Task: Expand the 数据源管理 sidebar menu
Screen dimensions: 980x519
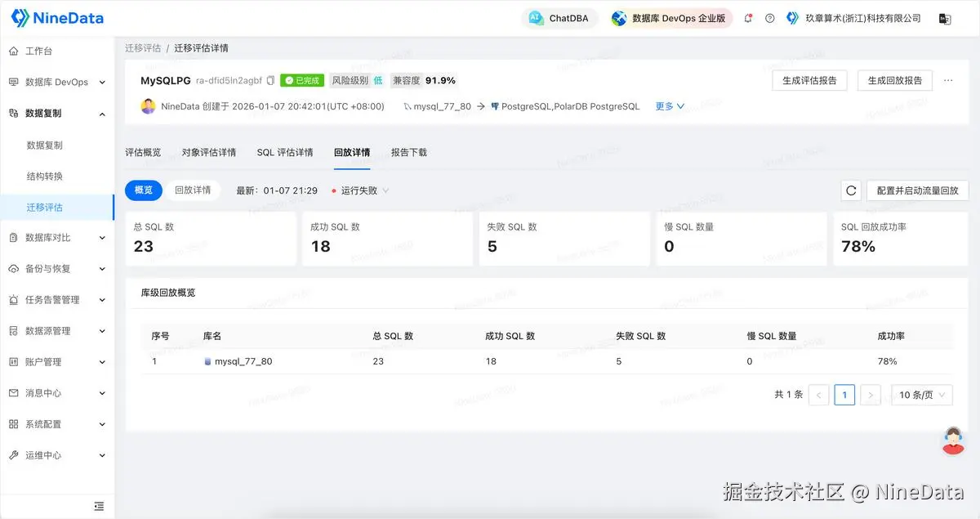Action: tap(57, 331)
